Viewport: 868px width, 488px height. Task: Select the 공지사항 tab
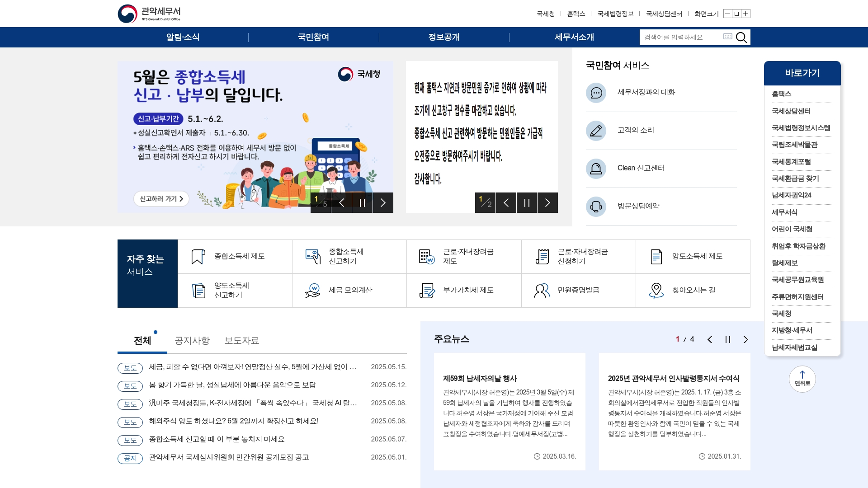click(x=192, y=341)
